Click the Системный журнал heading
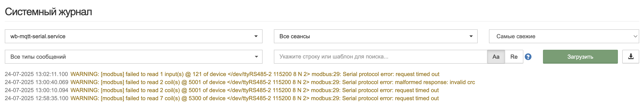This screenshot has height=103, width=644. (x=49, y=12)
